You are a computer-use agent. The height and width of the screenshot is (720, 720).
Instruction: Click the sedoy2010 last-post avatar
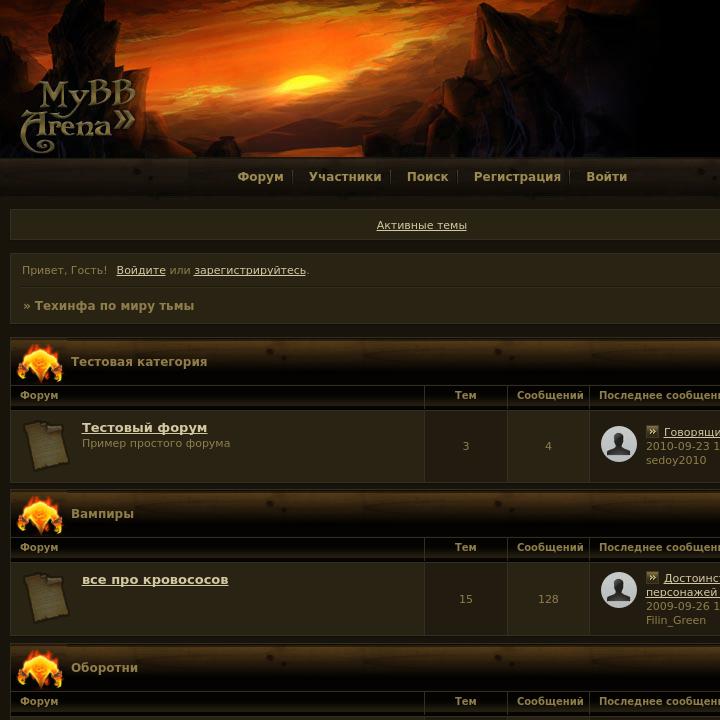619,444
